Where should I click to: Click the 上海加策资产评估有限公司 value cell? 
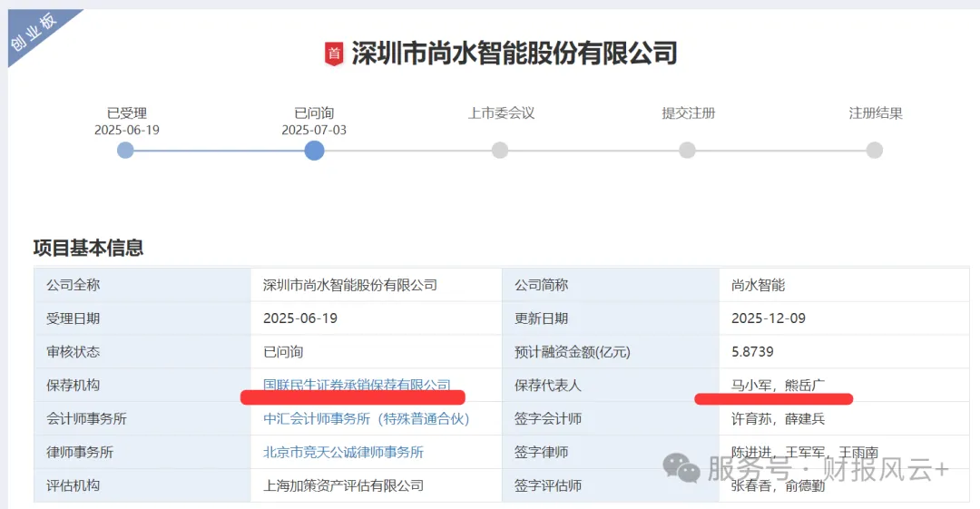[x=377, y=486]
